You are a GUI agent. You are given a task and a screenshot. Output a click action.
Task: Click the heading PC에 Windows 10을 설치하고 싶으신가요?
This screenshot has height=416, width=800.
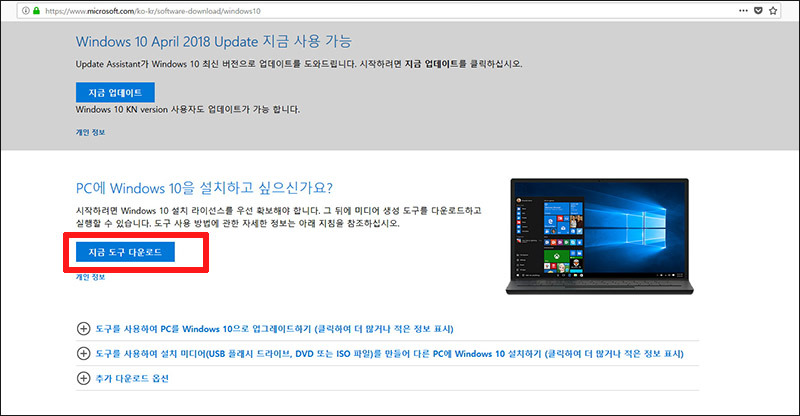tap(204, 188)
